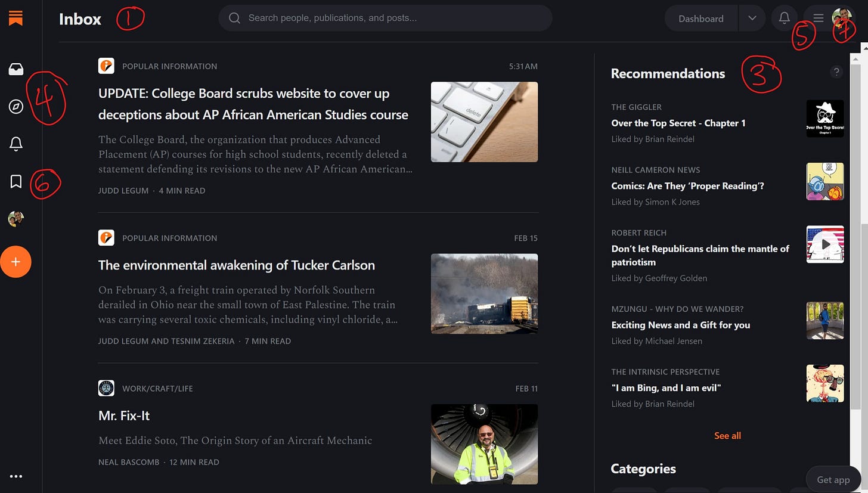Click the WORK/CRAFT/LIFE publication label

(157, 389)
